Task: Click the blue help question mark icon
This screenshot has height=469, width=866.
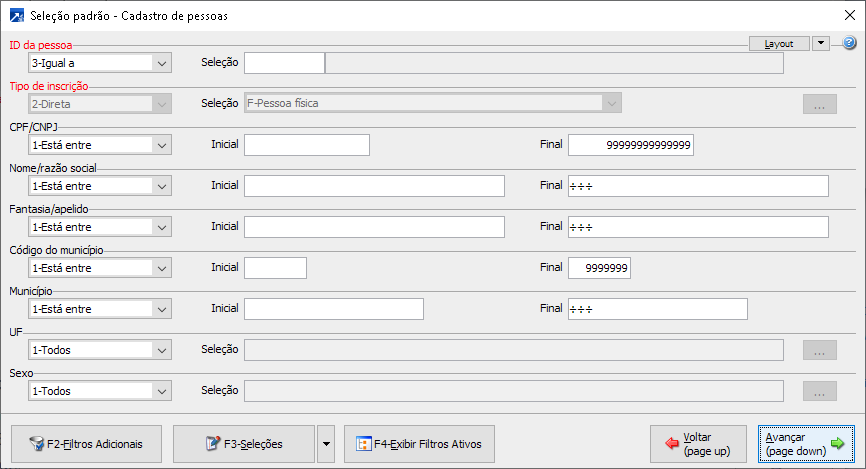Action: [849, 44]
